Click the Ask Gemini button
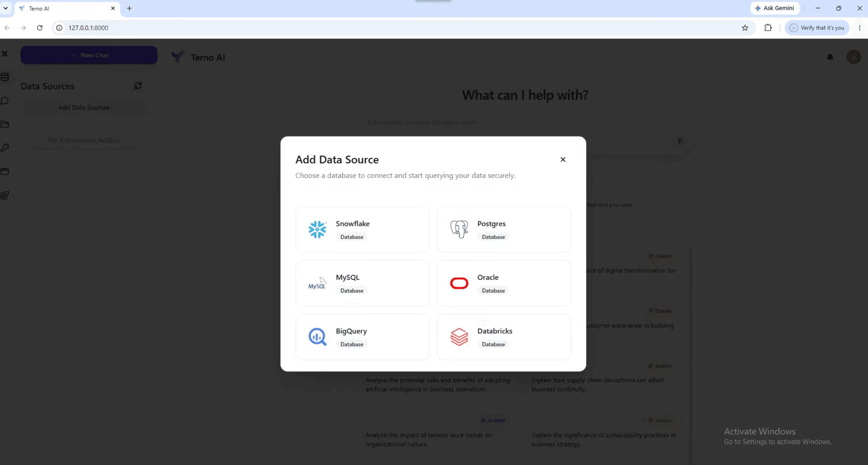 click(x=775, y=8)
